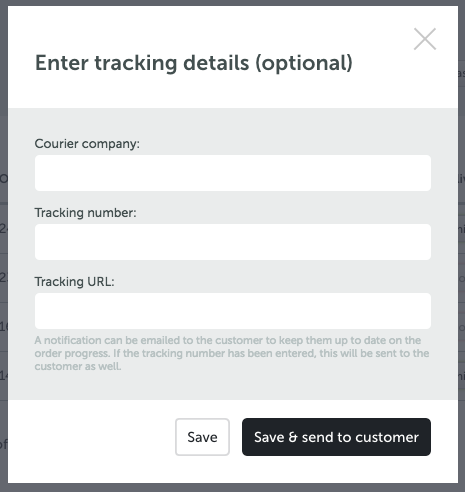
Task: Click the help text line starting 'A notification'
Action: [x=228, y=340]
